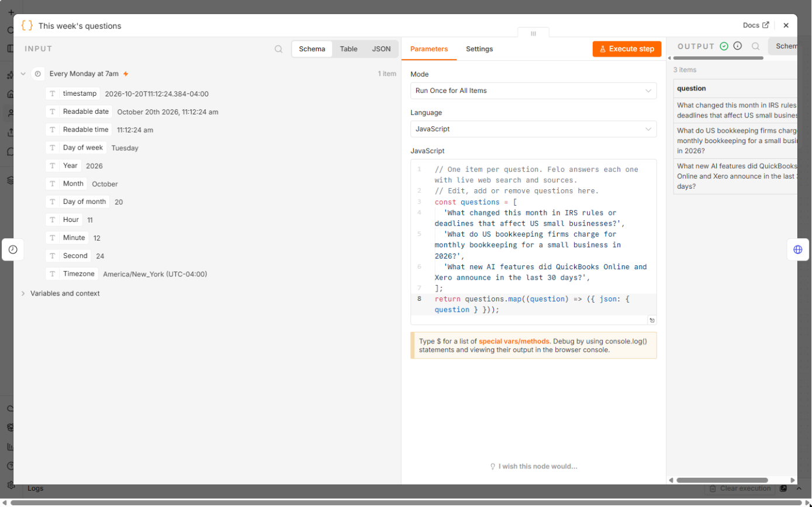
Task: Click the clock icon beside Every Monday at 7am
Action: pos(38,74)
